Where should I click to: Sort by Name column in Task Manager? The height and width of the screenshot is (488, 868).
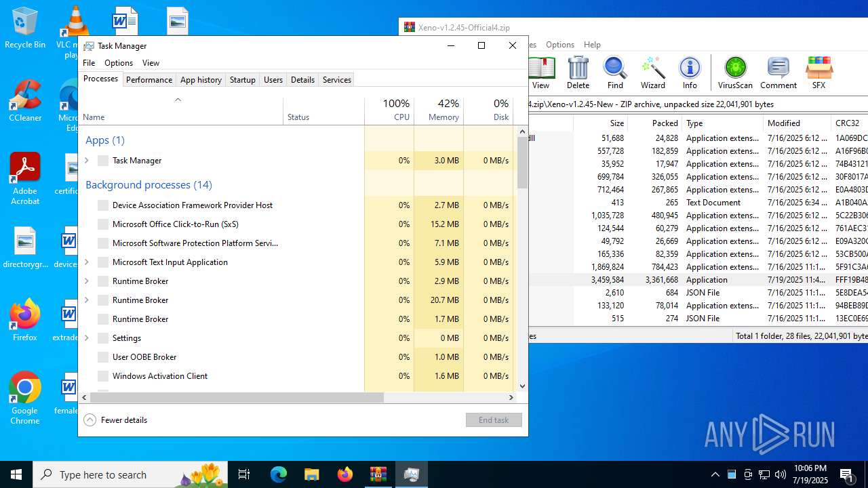tap(181, 110)
